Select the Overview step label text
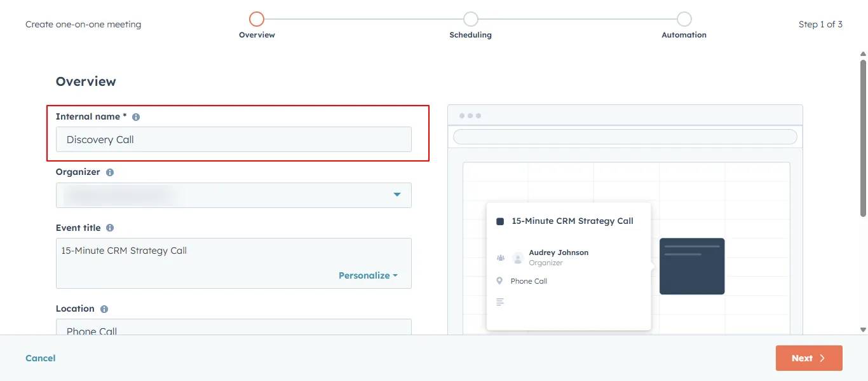Viewport: 868px width, 381px height. (257, 35)
